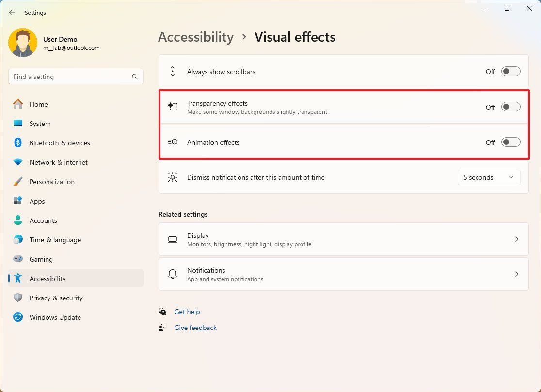Open the Bluetooth icon
Viewport: 541px width, 392px height.
18,143
